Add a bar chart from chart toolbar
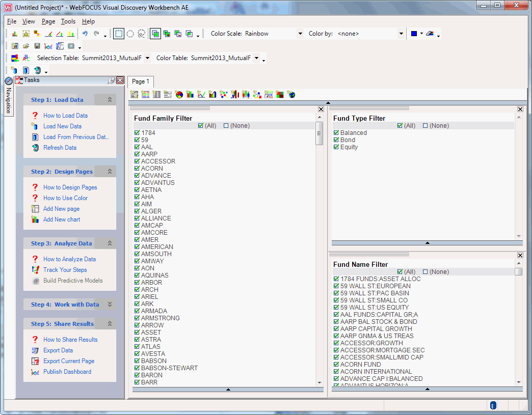Image resolution: width=532 pixels, height=415 pixels. tap(190, 95)
